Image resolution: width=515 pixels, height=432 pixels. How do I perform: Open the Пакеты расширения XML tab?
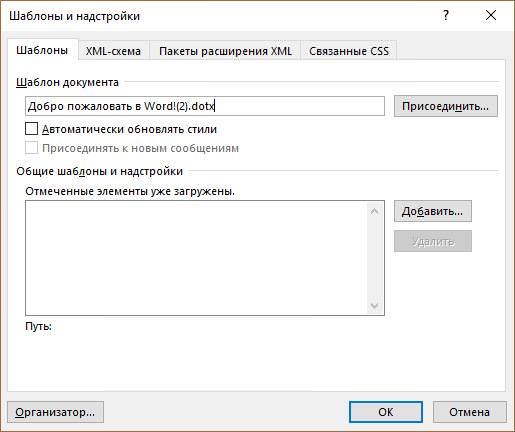point(225,51)
